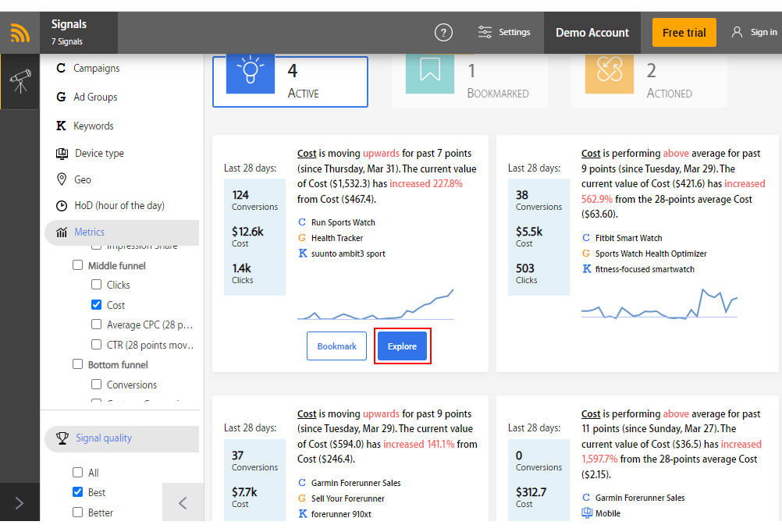Click ad group icon beside Sports Watch Health Optimizer
782x532 pixels.
(x=586, y=254)
